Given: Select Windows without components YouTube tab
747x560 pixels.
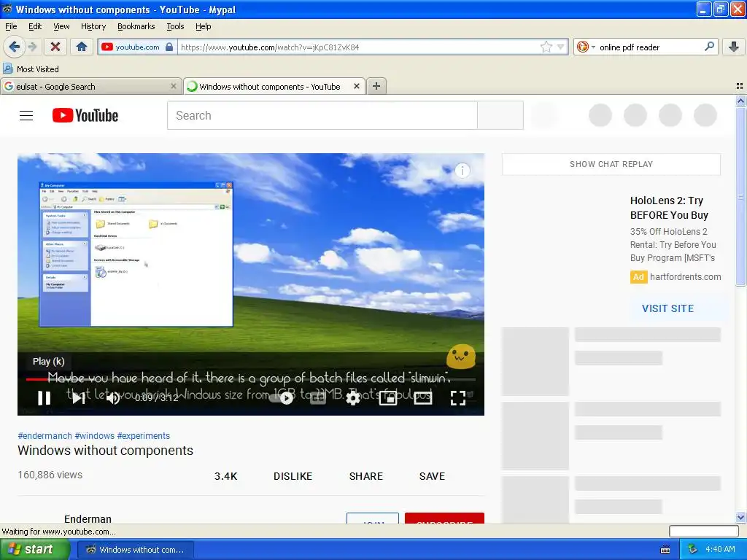Looking at the screenshot, I should (274, 86).
